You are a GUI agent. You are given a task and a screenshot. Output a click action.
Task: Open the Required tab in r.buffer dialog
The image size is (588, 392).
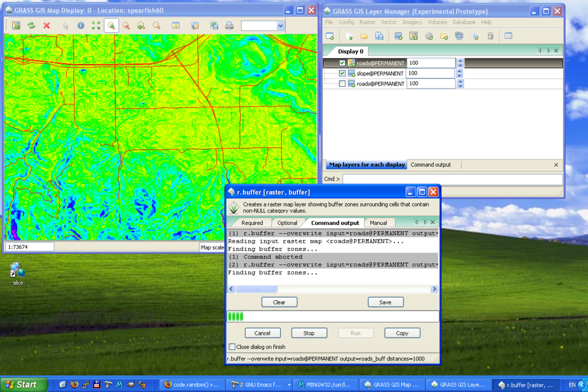(x=252, y=223)
